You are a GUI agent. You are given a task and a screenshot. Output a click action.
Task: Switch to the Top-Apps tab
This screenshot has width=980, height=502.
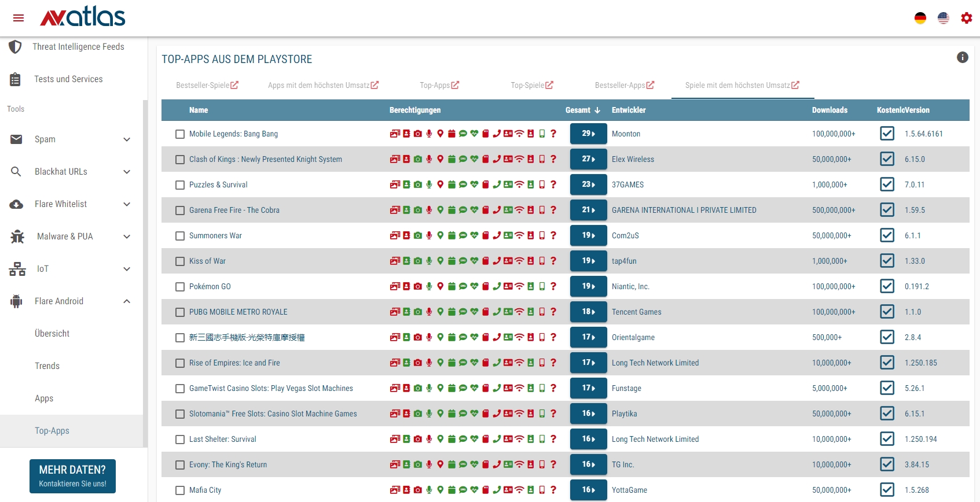point(439,85)
